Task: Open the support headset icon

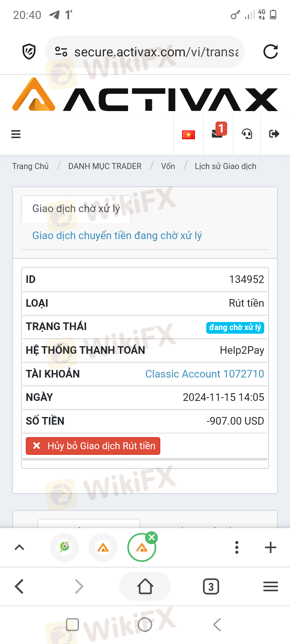Action: (247, 134)
